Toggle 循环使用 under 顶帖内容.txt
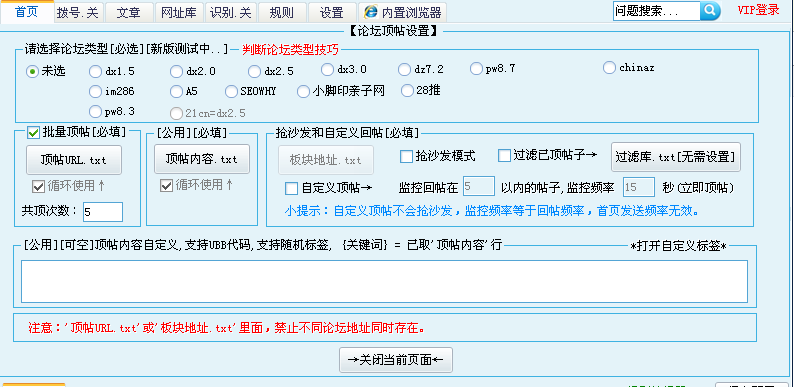 click(166, 185)
